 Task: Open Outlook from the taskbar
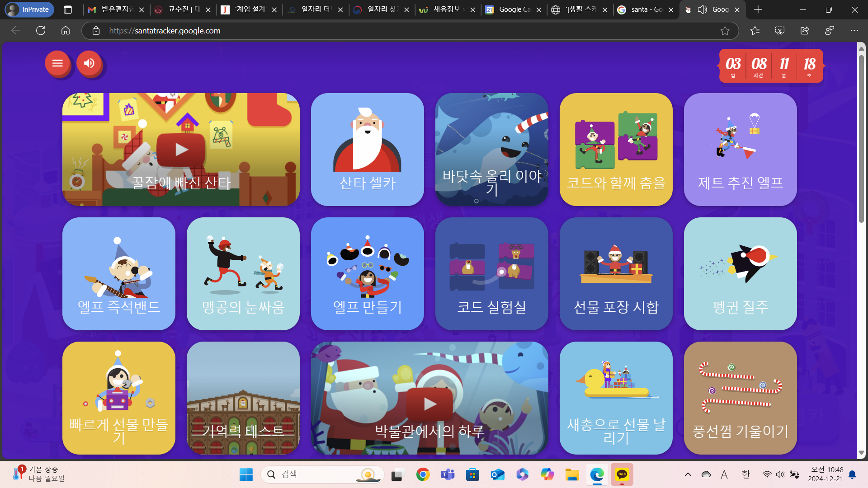point(497,474)
